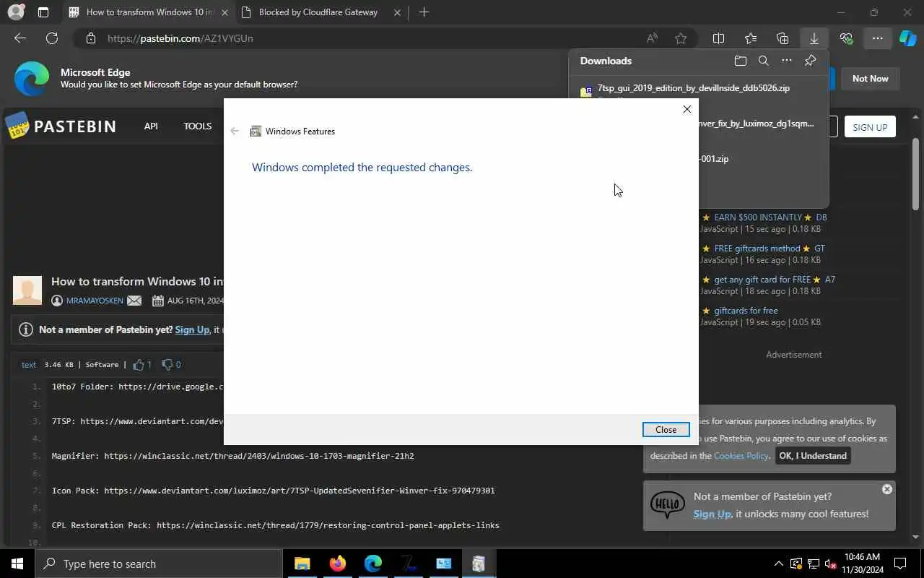Open Firefox from the taskbar
The height and width of the screenshot is (578, 924).
click(337, 564)
